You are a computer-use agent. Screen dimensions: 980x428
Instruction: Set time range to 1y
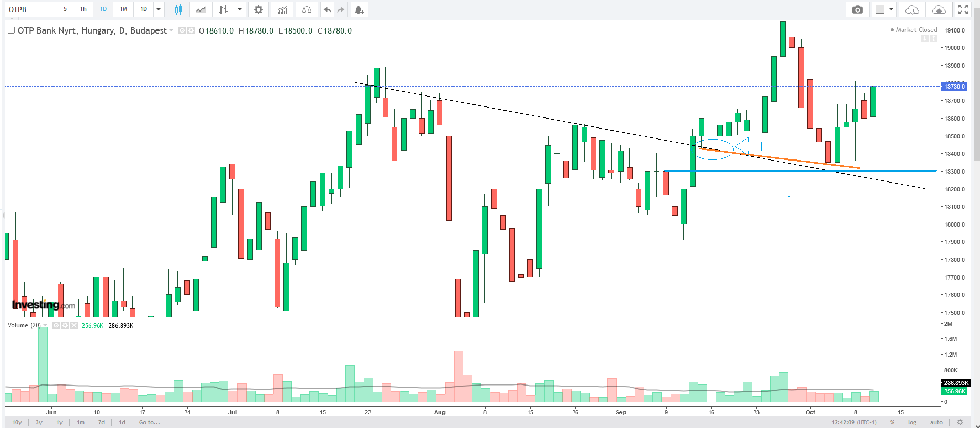coord(60,422)
